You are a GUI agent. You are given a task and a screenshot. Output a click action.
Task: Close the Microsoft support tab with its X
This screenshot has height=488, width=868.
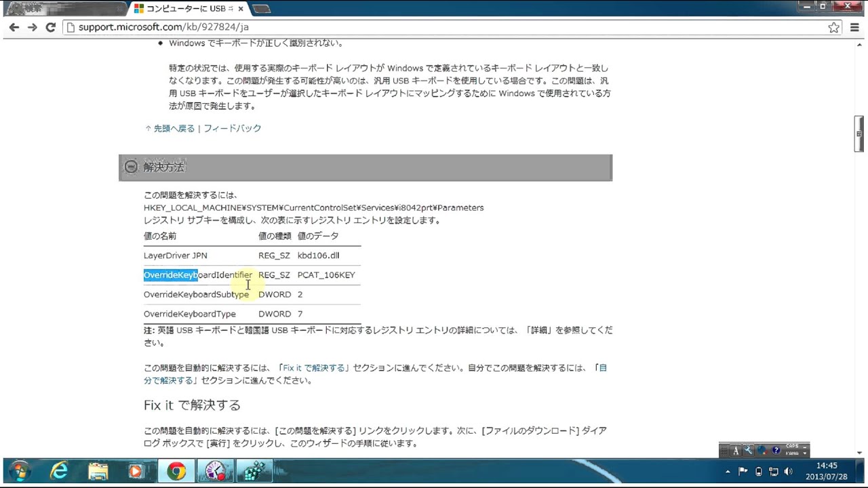click(242, 9)
